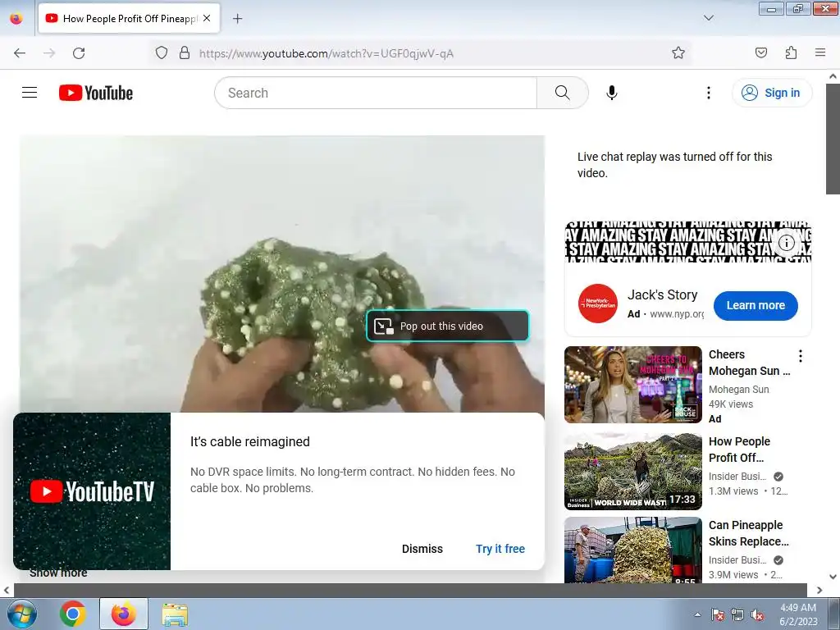Viewport: 840px width, 630px height.
Task: Pop out this video button
Action: coord(447,326)
